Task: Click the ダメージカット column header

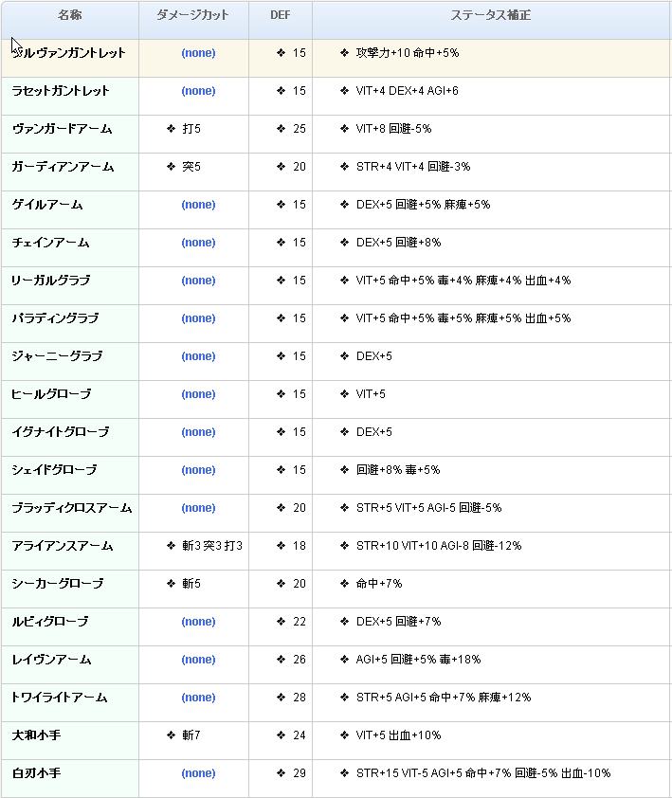Action: 193,16
